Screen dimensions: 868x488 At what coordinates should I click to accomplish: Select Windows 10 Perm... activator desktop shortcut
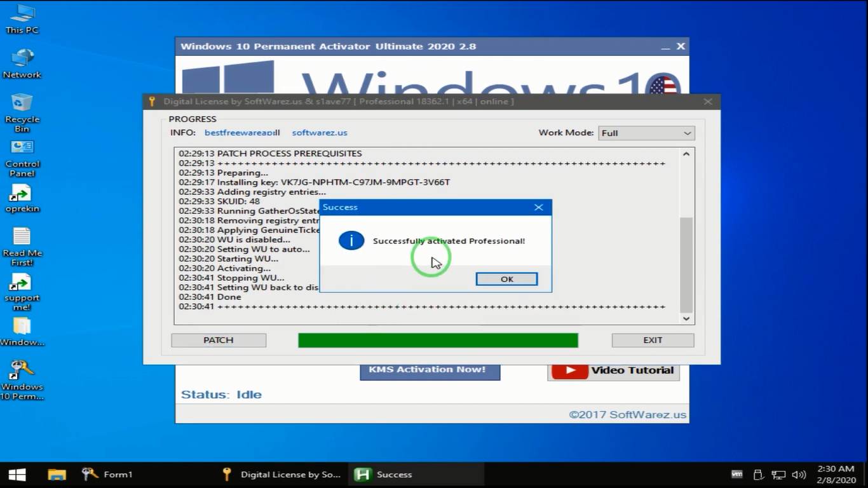(x=22, y=380)
